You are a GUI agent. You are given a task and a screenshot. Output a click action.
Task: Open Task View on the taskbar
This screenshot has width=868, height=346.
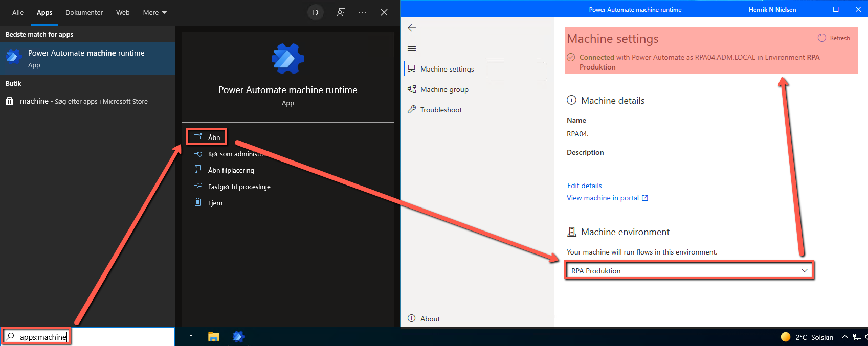tap(188, 336)
